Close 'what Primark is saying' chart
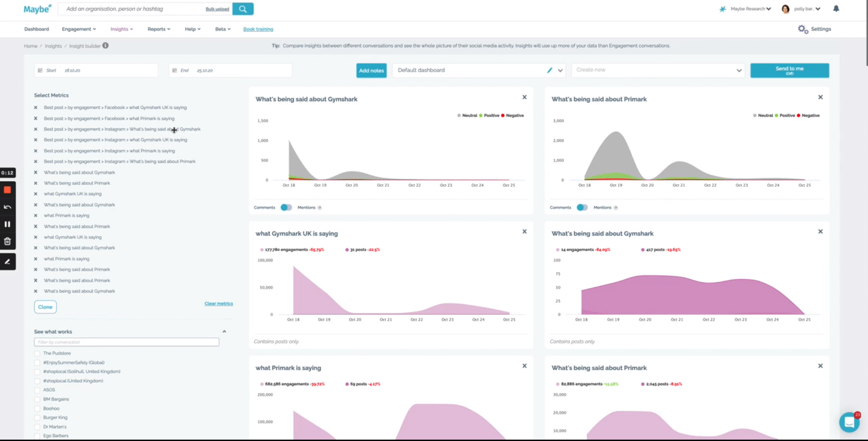The image size is (868, 441). click(524, 366)
